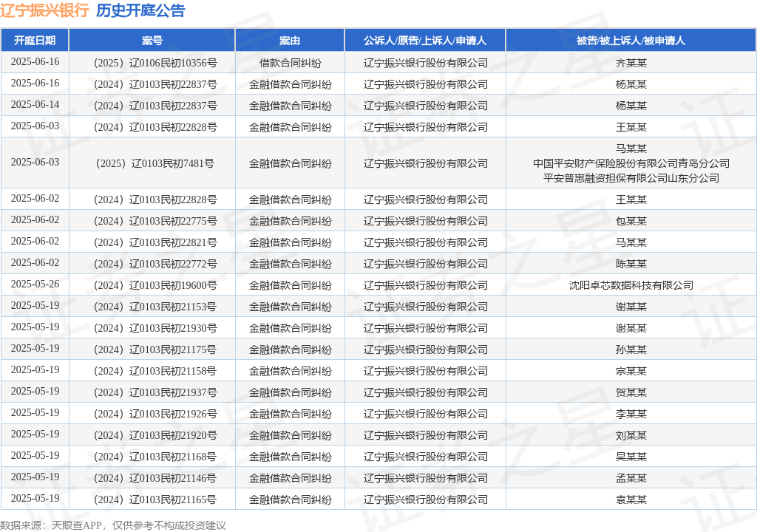Viewport: 757px width, 532px height.
Task: Click the date in the 孟某某 row
Action: tap(35, 477)
